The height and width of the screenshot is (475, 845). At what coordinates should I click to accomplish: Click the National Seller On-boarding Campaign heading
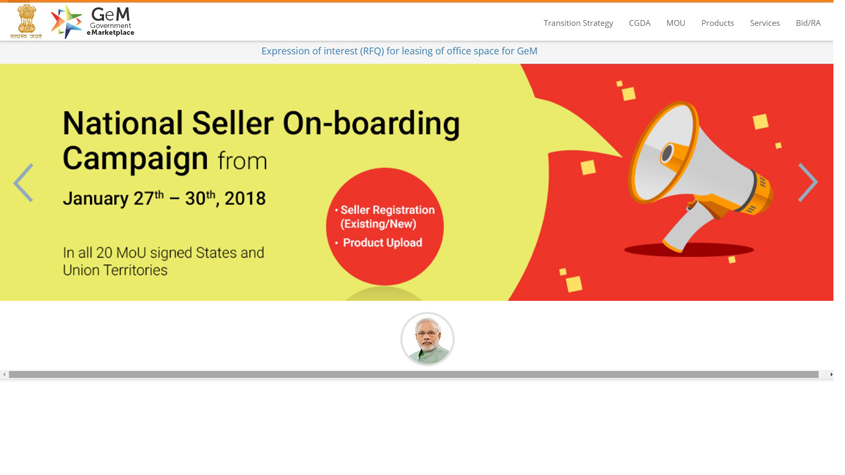point(261,140)
